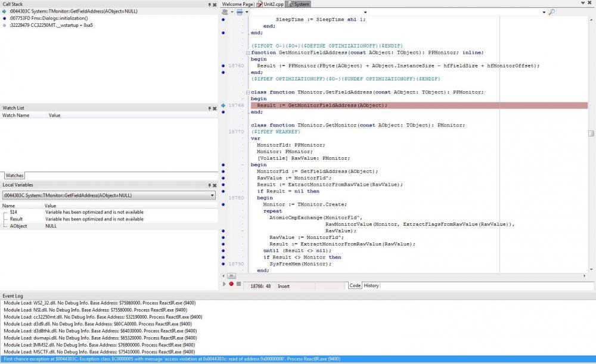Open the types combo box dropdown in editor

coord(365,12)
